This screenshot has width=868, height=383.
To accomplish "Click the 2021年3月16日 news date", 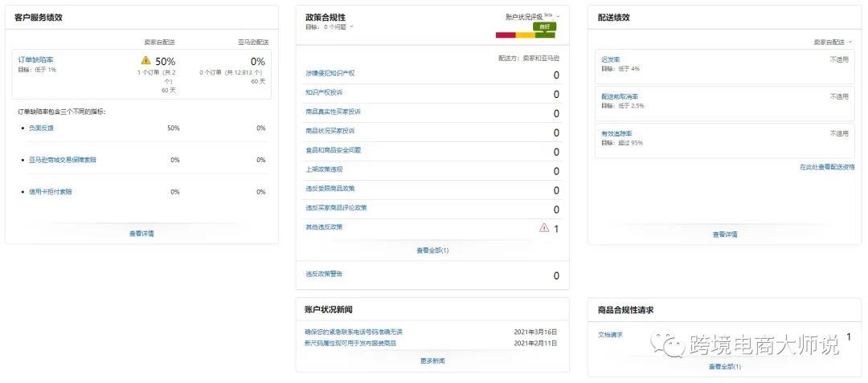I will point(535,332).
